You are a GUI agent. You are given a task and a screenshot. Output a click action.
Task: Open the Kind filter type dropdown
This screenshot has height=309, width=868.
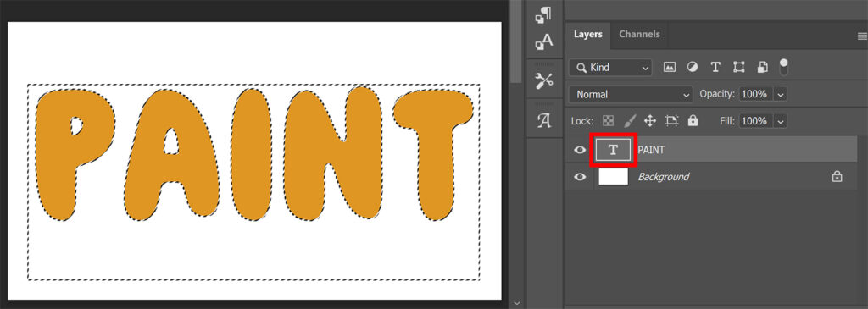610,68
